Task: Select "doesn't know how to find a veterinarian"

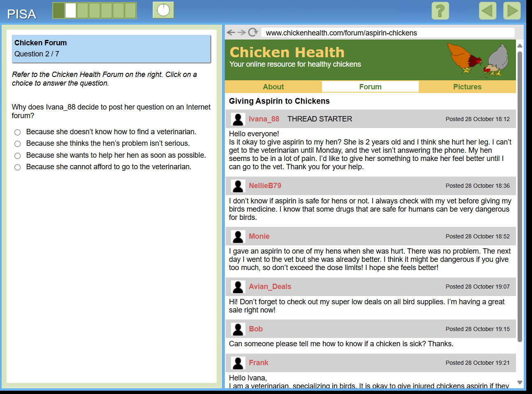Action: [18, 132]
